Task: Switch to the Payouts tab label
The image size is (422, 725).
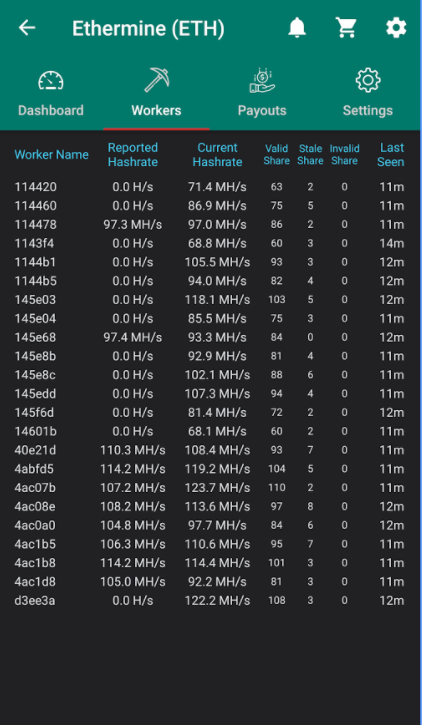Action: tap(262, 111)
